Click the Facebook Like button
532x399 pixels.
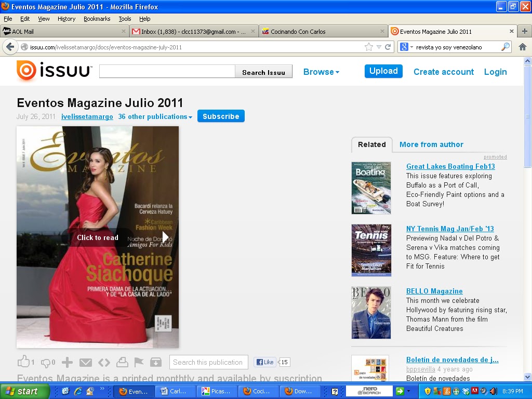pos(265,362)
